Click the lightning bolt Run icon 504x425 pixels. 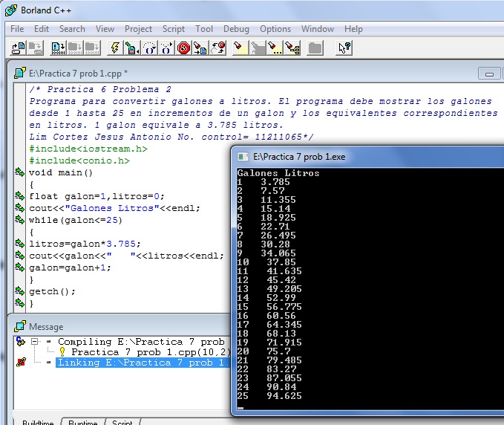[x=115, y=48]
